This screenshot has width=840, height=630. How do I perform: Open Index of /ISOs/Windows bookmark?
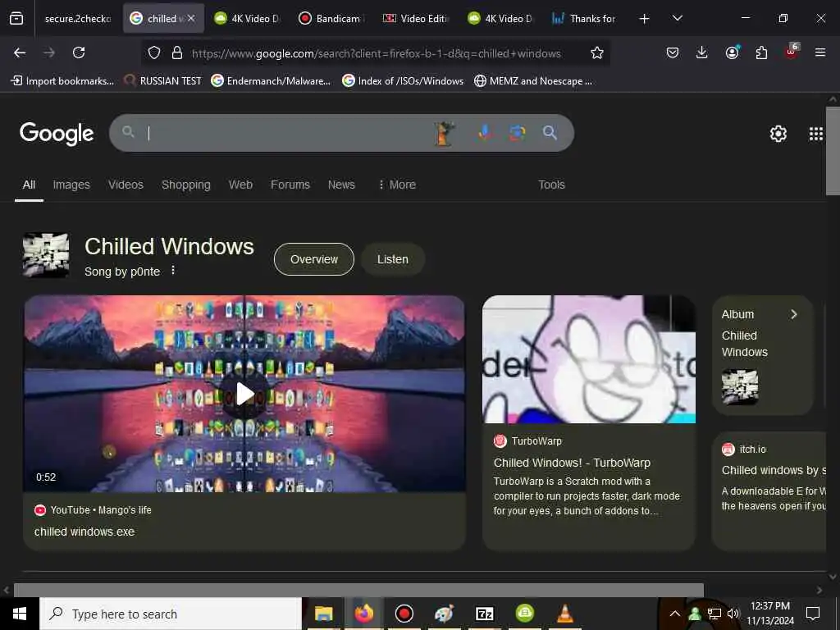pos(403,81)
